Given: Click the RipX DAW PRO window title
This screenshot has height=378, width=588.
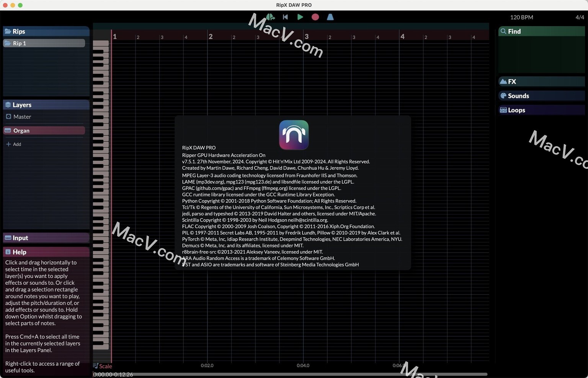Looking at the screenshot, I should coord(294,5).
